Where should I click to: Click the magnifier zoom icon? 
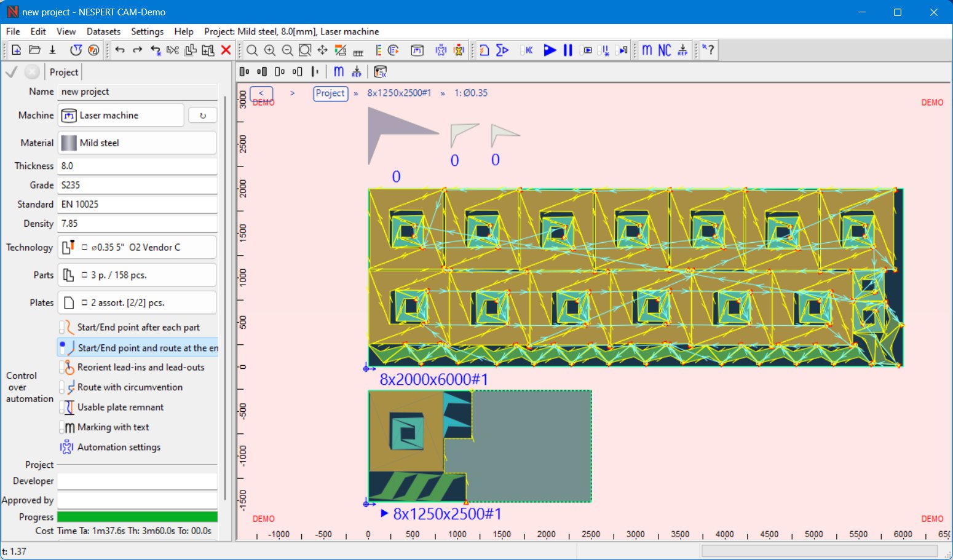252,50
